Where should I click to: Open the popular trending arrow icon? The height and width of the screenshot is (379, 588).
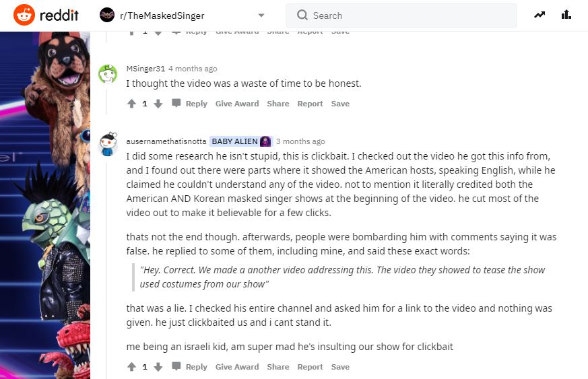540,15
